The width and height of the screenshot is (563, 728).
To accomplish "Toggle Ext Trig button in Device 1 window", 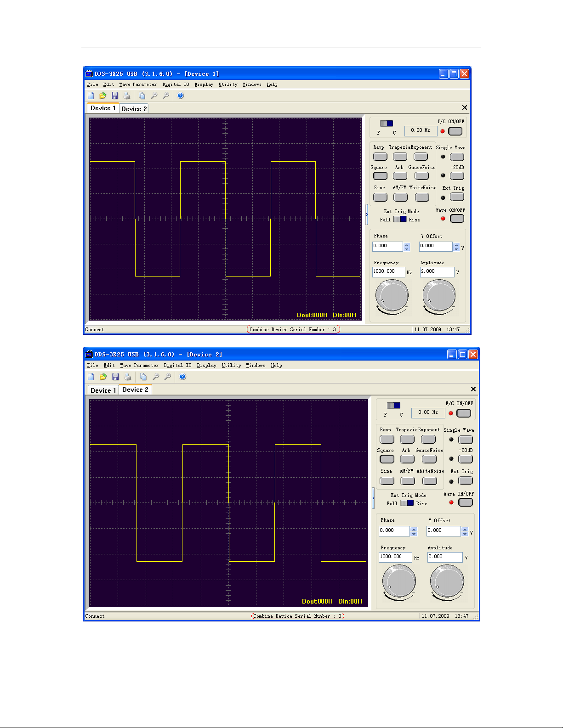I will tap(457, 197).
